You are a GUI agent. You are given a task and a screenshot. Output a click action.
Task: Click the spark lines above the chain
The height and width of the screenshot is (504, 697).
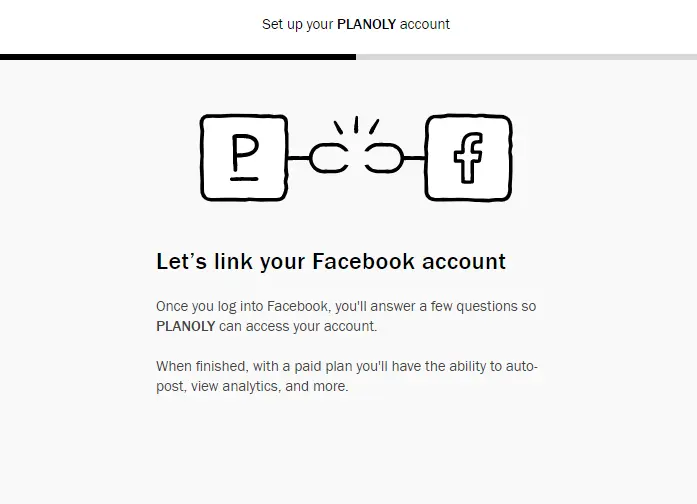(356, 127)
